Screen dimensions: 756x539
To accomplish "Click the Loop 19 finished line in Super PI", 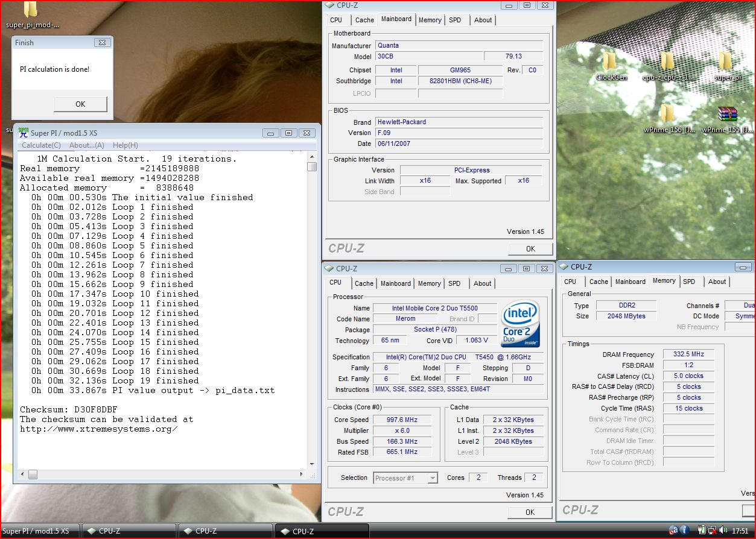I will pyautogui.click(x=115, y=380).
